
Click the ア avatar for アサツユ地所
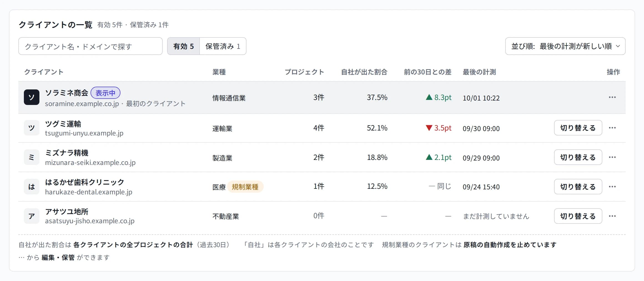click(32, 216)
